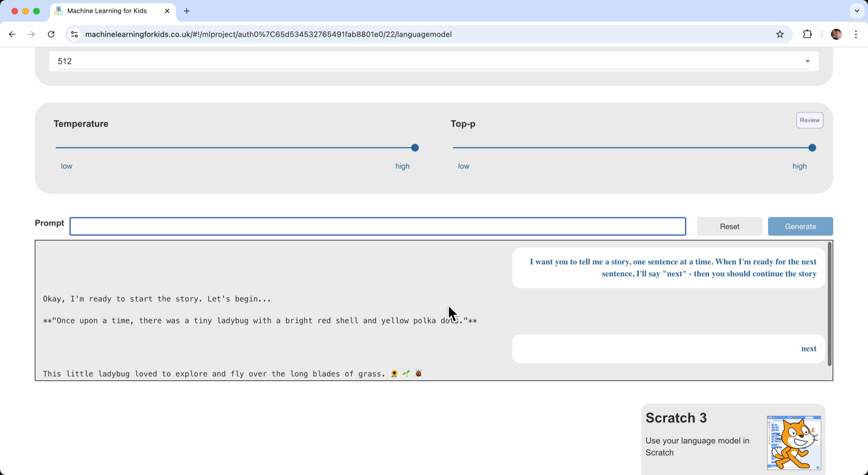Open the Chrome profile avatar
Screen dimensions: 868x475
(836, 34)
